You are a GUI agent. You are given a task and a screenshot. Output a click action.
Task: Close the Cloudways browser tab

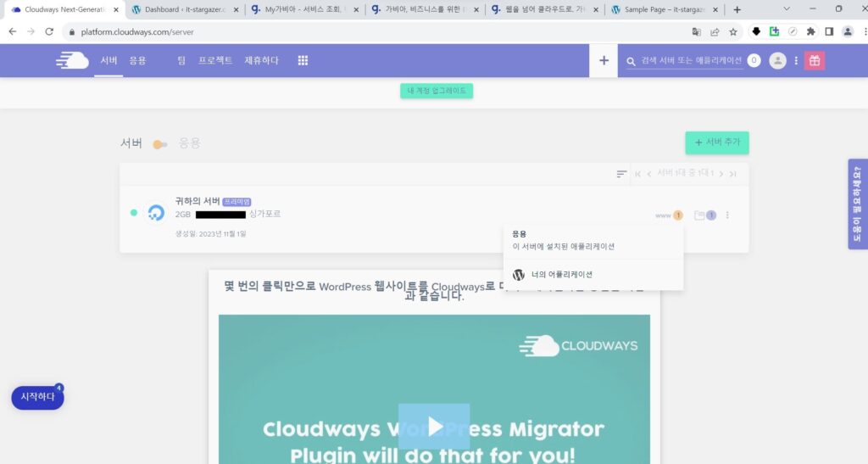[x=115, y=9]
